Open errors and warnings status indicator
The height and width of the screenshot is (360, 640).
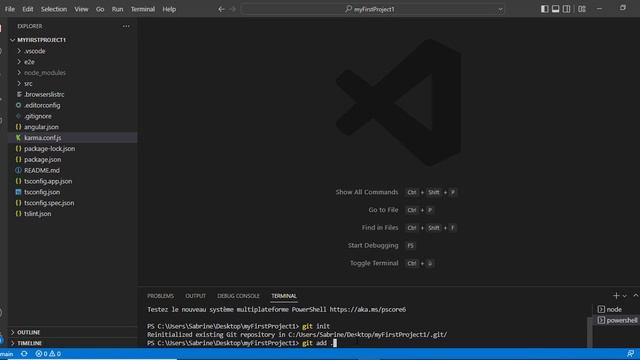[x=48, y=354]
